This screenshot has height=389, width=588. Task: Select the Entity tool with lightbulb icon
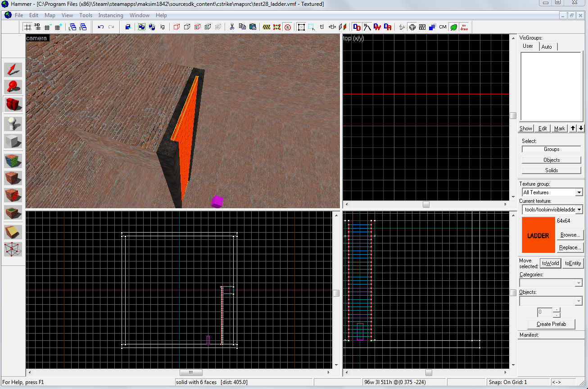[x=13, y=124]
